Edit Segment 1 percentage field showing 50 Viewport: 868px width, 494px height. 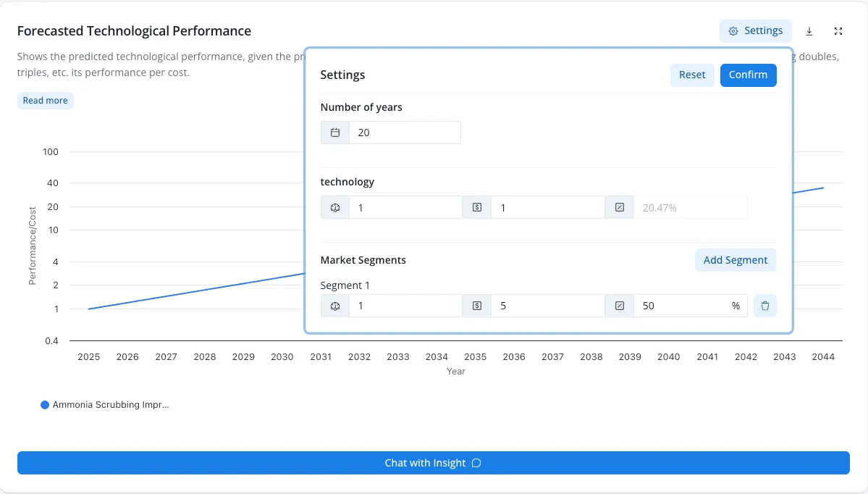point(691,306)
